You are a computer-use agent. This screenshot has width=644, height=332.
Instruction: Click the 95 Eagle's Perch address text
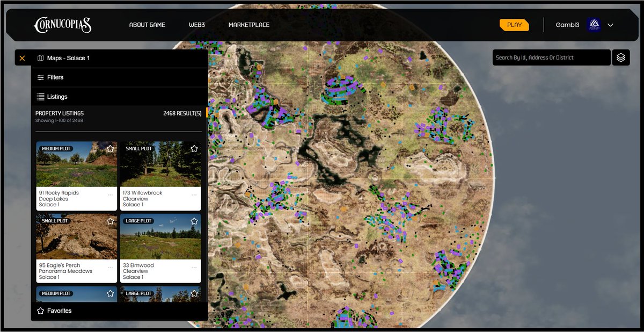(60, 265)
